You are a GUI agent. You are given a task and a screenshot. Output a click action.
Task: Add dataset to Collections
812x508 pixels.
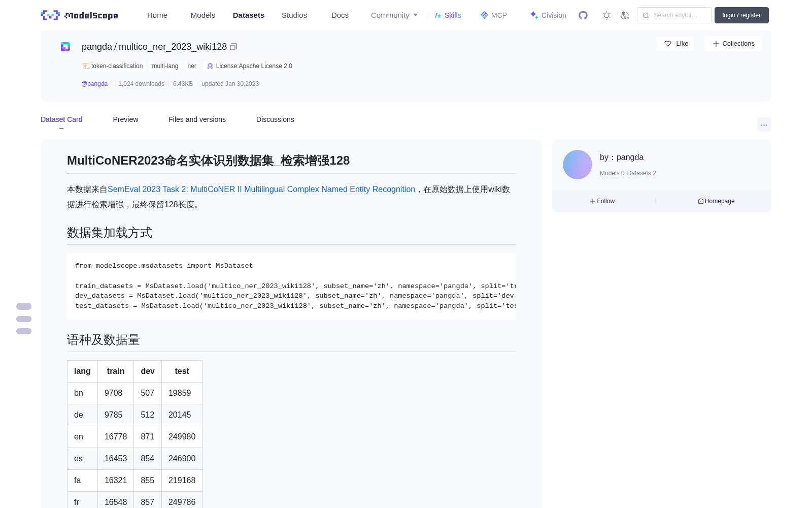[733, 44]
